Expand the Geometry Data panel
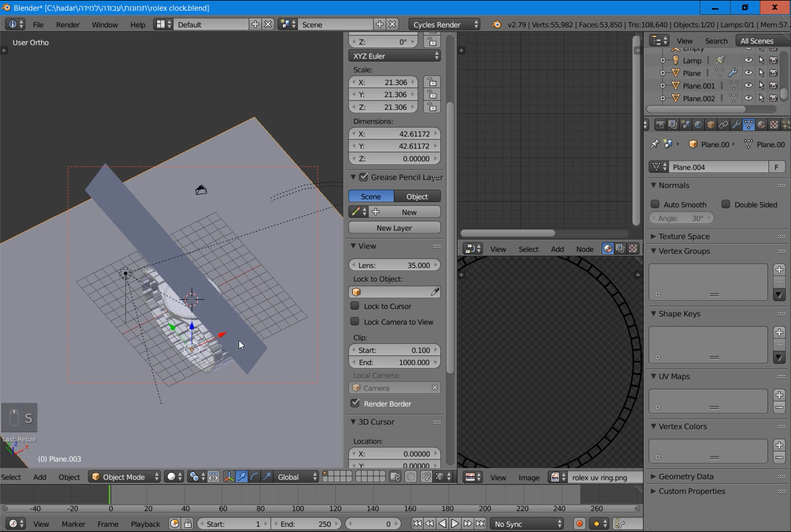This screenshot has height=532, width=791. 686,477
